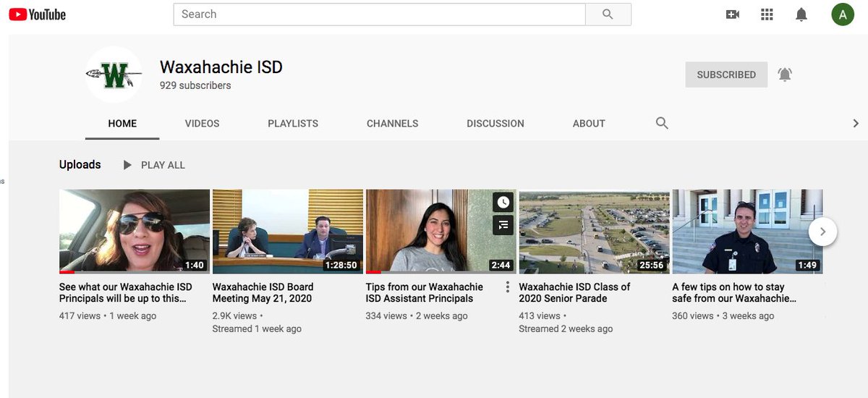Open Senior Parade thumbnail 25:56
The width and height of the screenshot is (868, 398).
click(x=595, y=232)
